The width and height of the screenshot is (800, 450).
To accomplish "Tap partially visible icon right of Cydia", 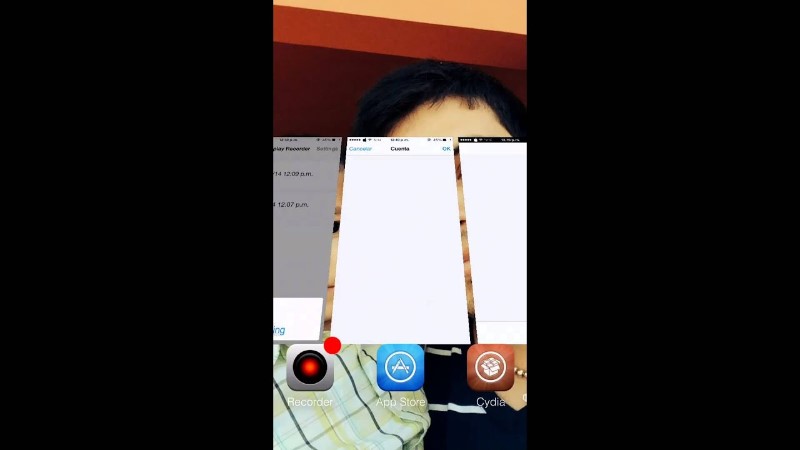I will (524, 398).
